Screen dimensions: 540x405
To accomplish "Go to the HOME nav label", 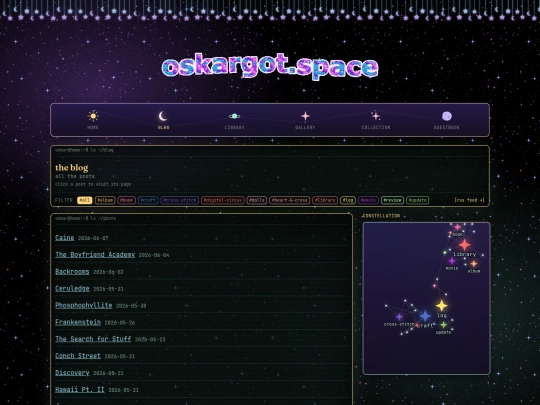I will 93,127.
